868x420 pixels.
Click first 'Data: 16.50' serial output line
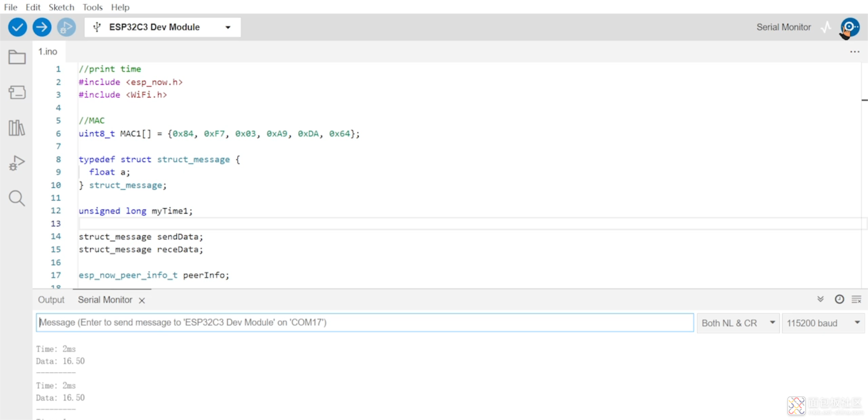point(61,361)
